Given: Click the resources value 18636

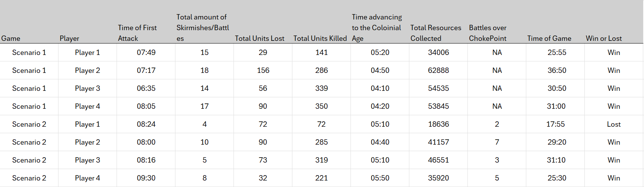Looking at the screenshot, I should (438, 124).
